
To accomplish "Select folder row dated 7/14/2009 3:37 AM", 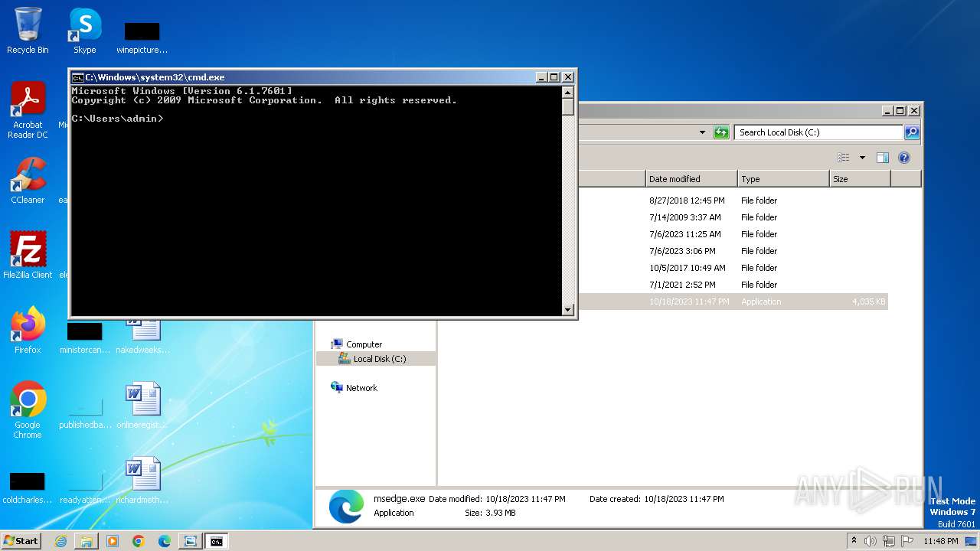I will [x=732, y=217].
